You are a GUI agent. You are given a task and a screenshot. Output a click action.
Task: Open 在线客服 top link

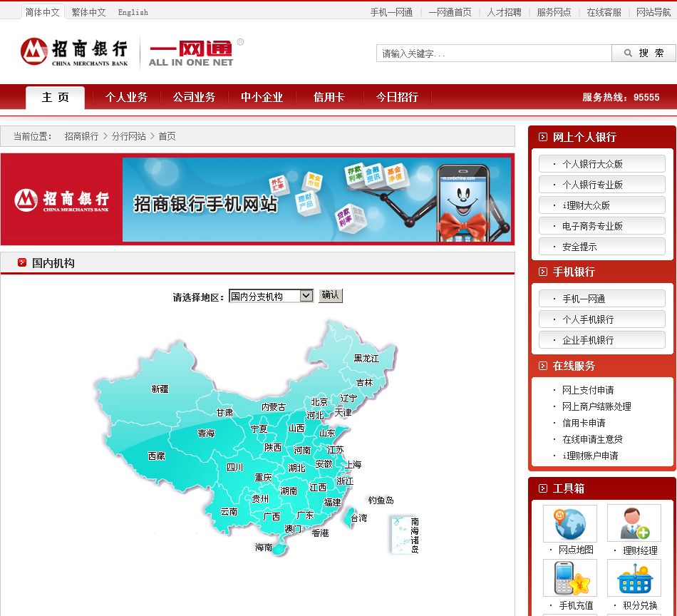604,13
